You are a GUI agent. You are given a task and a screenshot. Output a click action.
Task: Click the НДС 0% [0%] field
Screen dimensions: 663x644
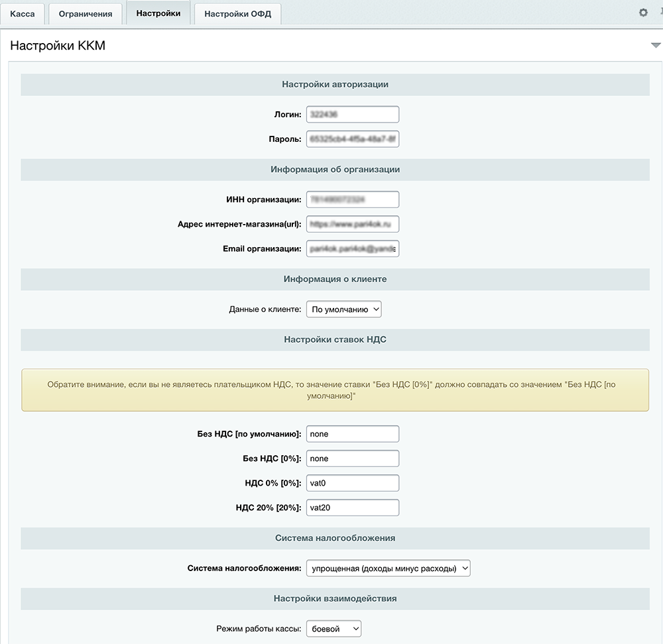[353, 483]
